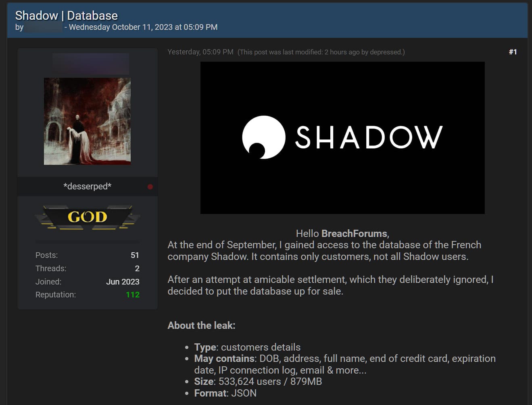Viewport: 532px width, 405px height.
Task: Click "BreachForums" in the post greeting
Action: click(354, 233)
